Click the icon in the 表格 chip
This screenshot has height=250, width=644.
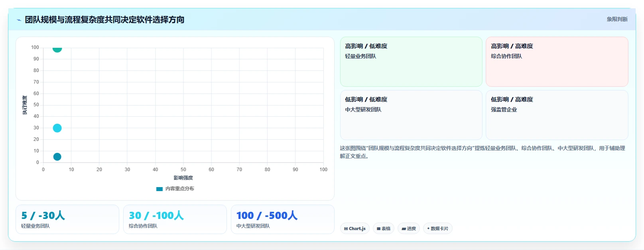click(x=379, y=229)
